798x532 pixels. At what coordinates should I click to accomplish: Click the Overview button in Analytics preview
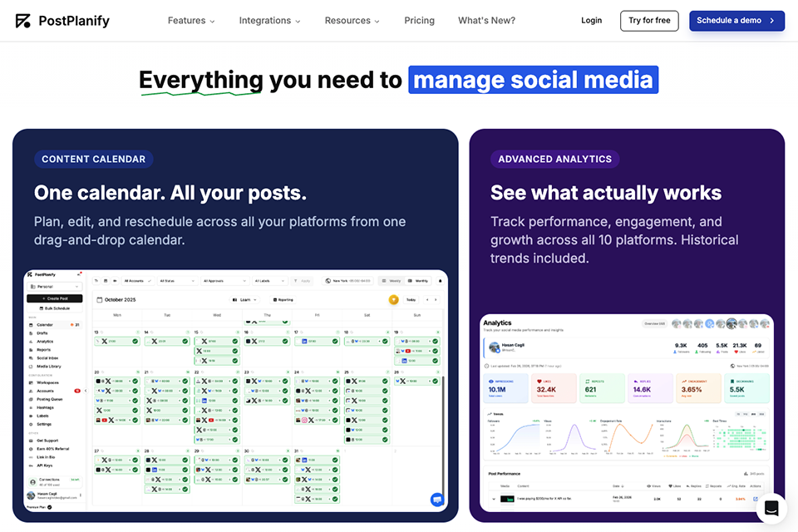pyautogui.click(x=654, y=324)
